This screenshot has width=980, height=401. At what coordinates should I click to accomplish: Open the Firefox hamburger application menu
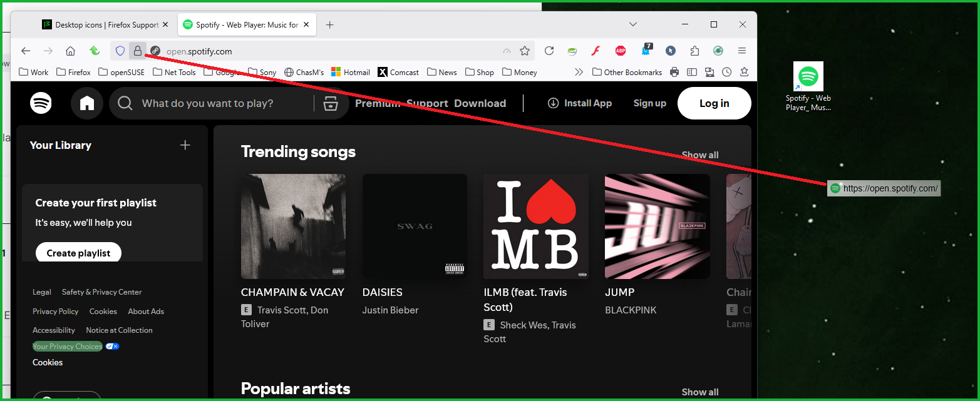click(742, 51)
